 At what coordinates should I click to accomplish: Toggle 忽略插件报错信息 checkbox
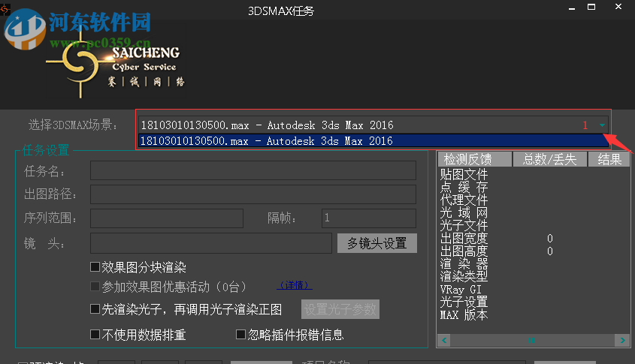(240, 335)
